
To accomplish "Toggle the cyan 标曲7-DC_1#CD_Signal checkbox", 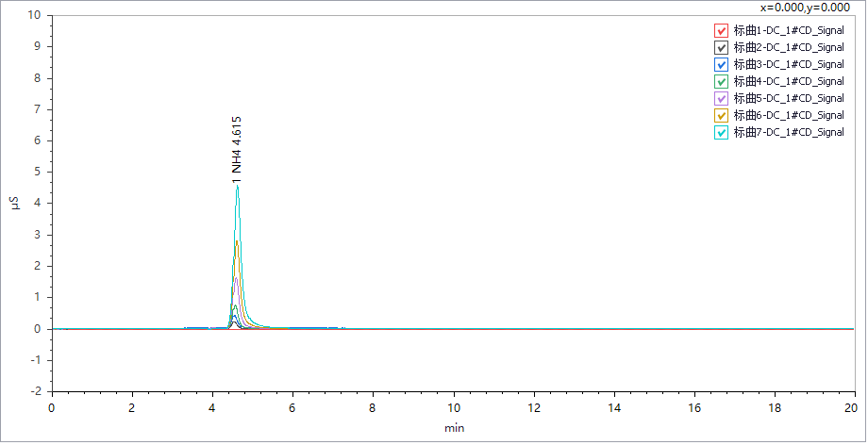I will point(721,132).
